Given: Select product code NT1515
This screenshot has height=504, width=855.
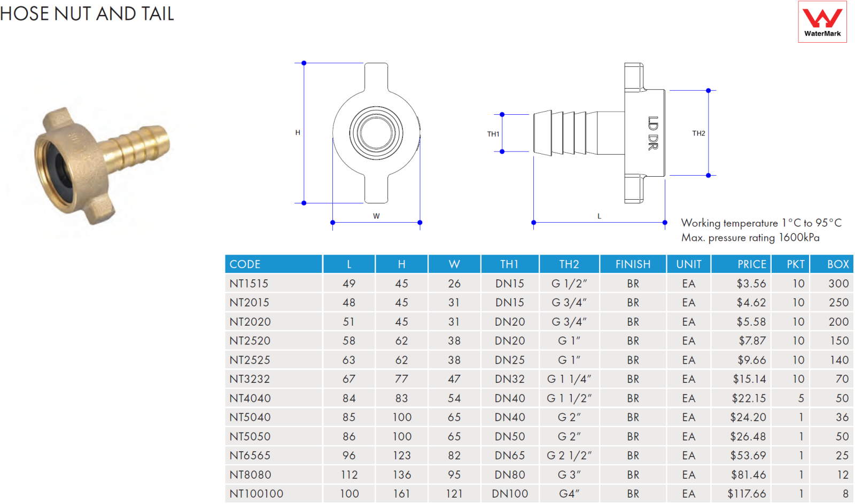Looking at the screenshot, I should (249, 283).
